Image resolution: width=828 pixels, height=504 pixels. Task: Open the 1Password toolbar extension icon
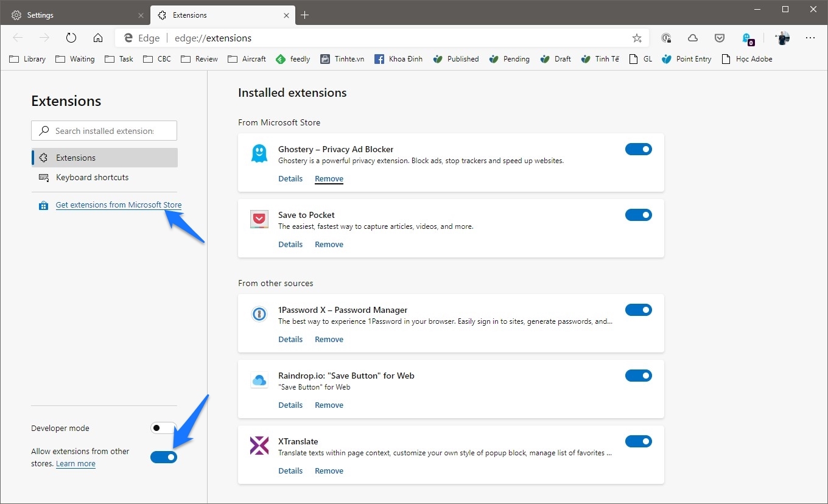point(666,38)
